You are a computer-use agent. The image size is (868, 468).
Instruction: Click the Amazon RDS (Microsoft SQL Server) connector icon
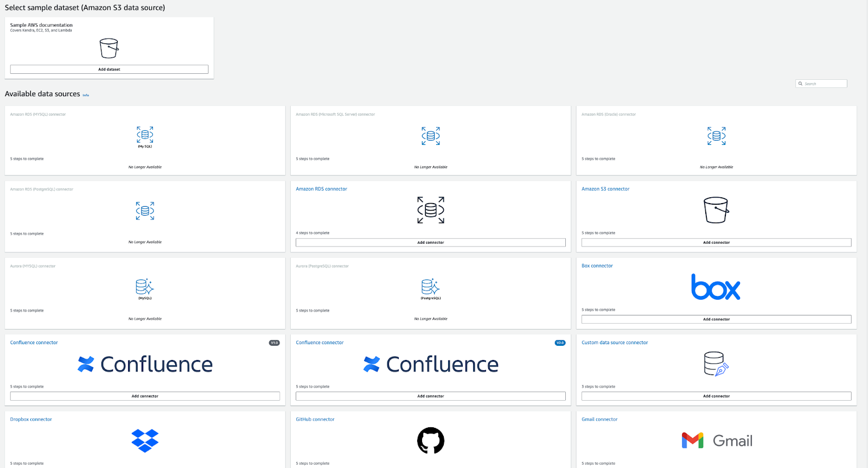click(431, 136)
